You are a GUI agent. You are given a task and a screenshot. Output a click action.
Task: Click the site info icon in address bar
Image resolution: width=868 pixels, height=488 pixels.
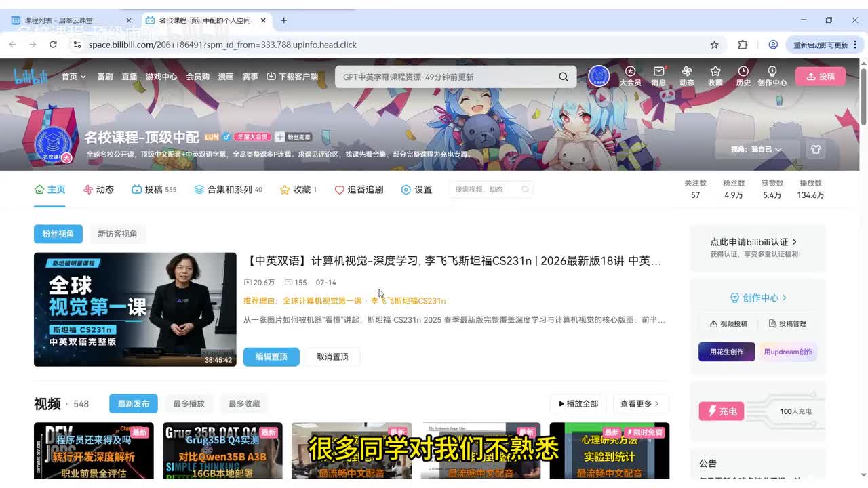[x=77, y=45]
